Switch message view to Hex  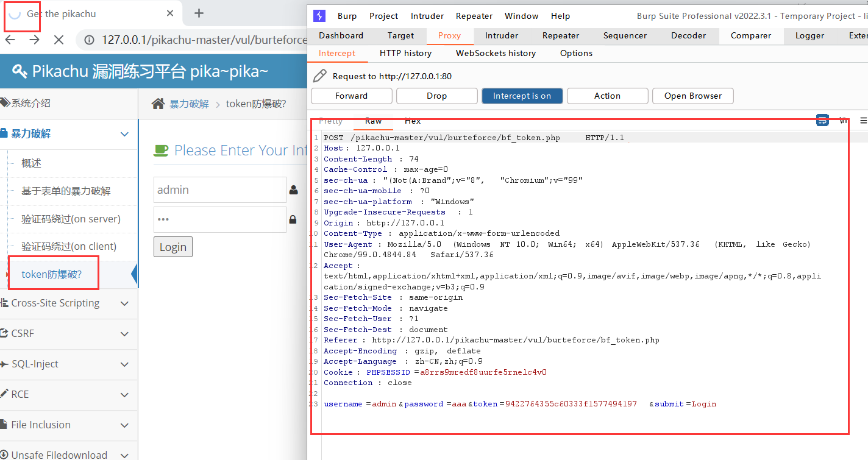[413, 121]
